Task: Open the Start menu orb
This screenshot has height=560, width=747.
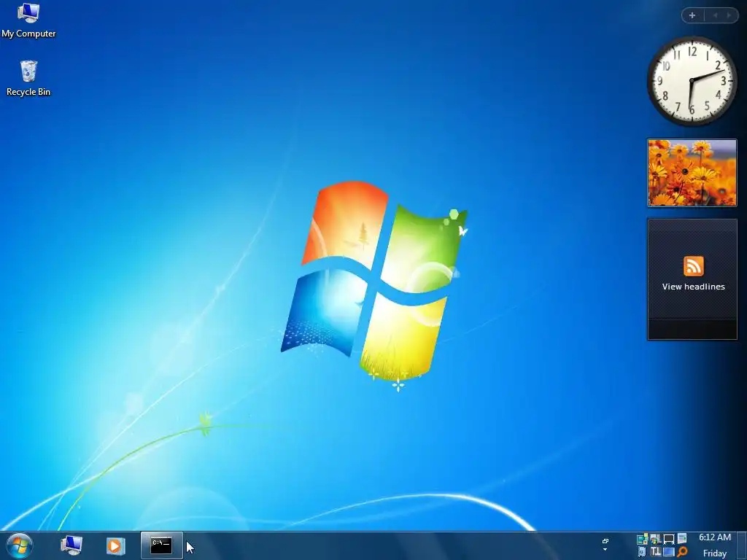Action: [20, 545]
